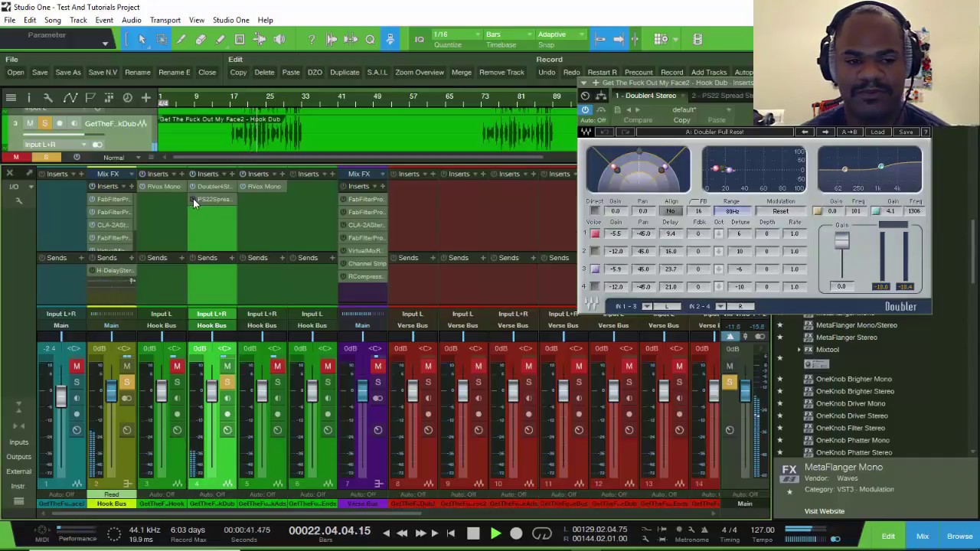Switch to Browse view tab
This screenshot has width=980, height=551.
959,536
